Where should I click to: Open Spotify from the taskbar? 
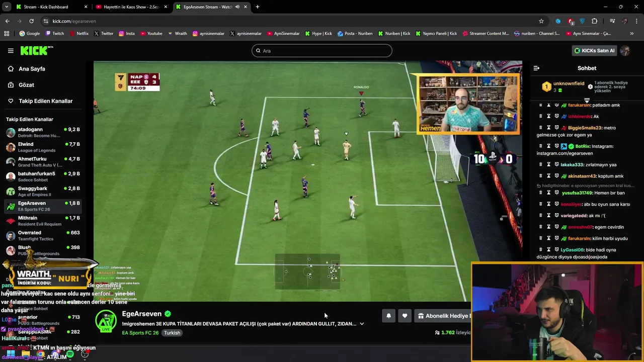[70, 354]
